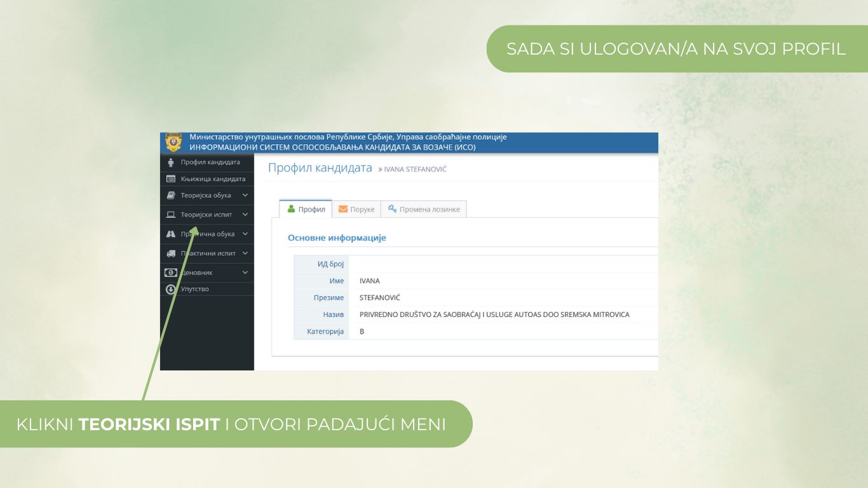Screen dimensions: 868x488
Task: Click the road icon beside Практична обука
Action: tap(171, 234)
